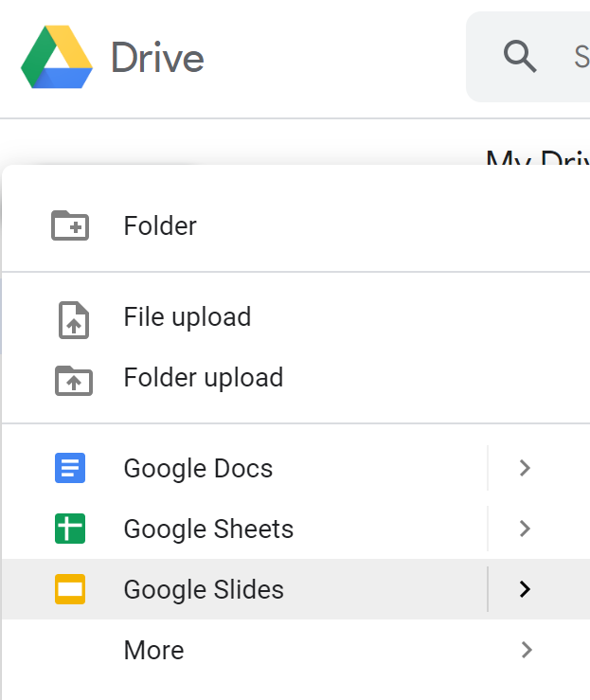Expand the Google Sheets submenu arrow
Screen dimensions: 590x700
[x=526, y=529]
